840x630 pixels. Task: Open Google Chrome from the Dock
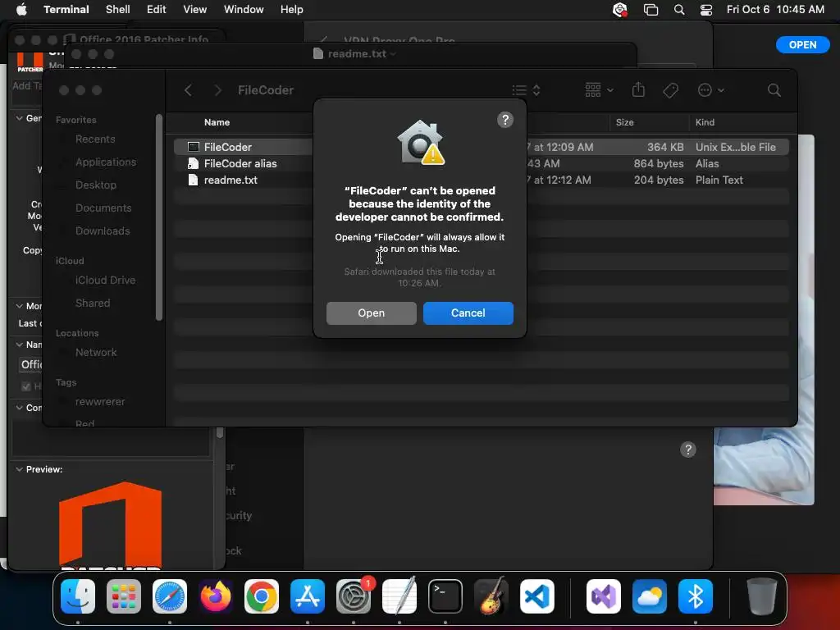[x=262, y=596]
